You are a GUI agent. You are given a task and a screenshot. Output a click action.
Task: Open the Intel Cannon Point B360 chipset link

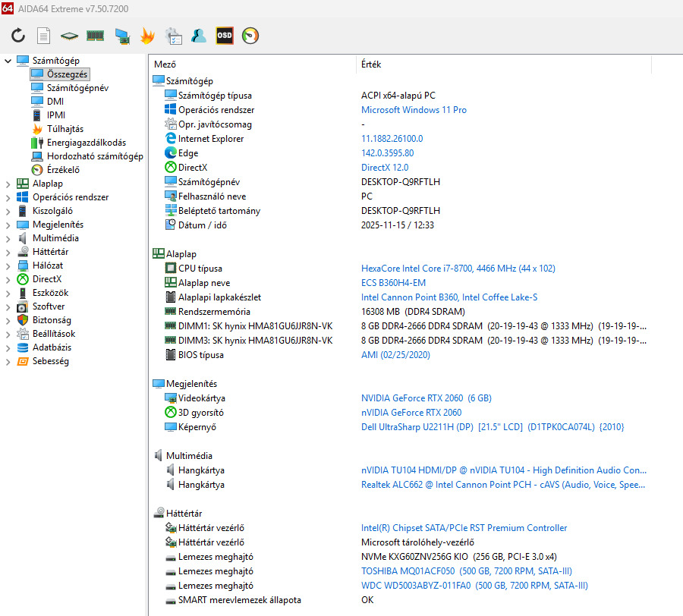coord(449,297)
